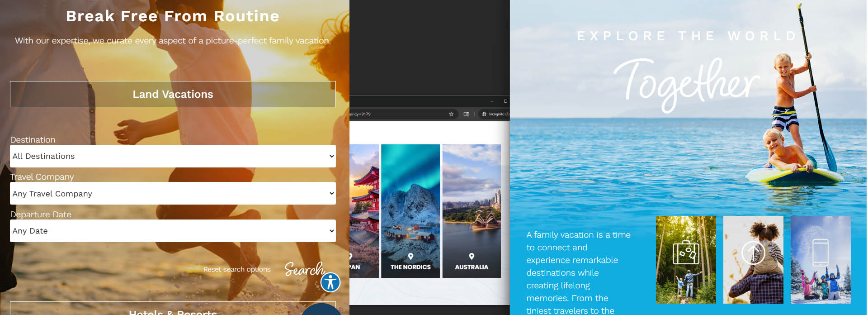
Task: Click the circled up-arrow icon
Action: point(753,253)
